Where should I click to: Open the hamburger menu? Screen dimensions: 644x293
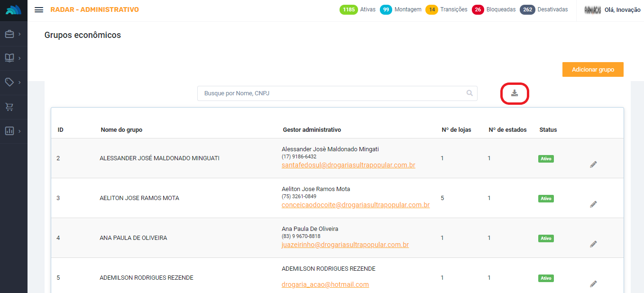click(x=39, y=10)
